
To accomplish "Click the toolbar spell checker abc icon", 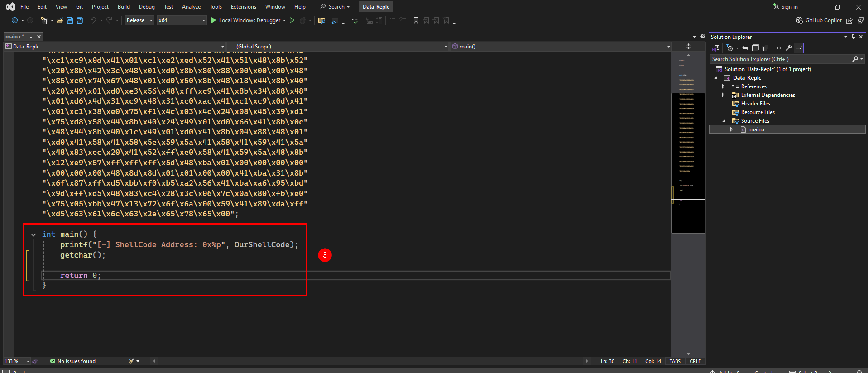I will pyautogui.click(x=355, y=20).
